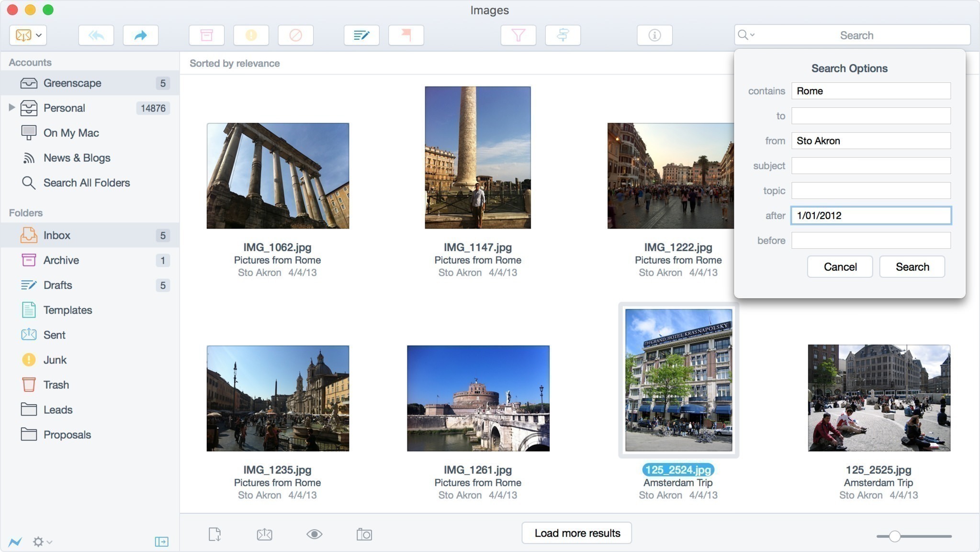This screenshot has width=980, height=552.
Task: Click the Reply All arrow icon
Action: tap(96, 35)
